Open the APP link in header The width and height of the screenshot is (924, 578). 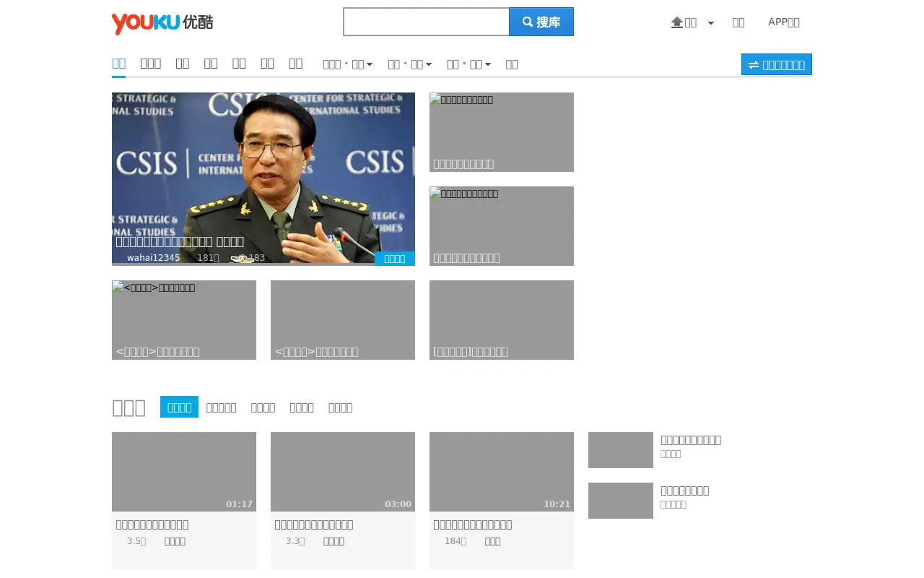click(784, 22)
